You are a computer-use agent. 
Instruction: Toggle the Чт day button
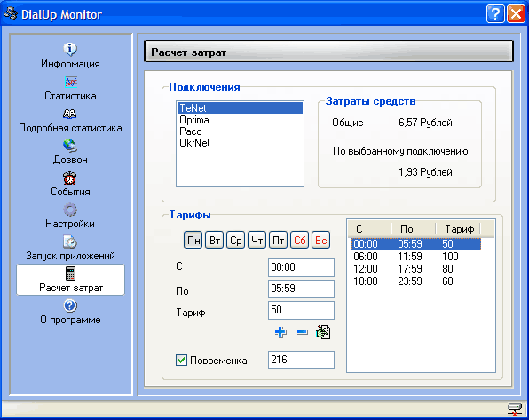tap(257, 240)
